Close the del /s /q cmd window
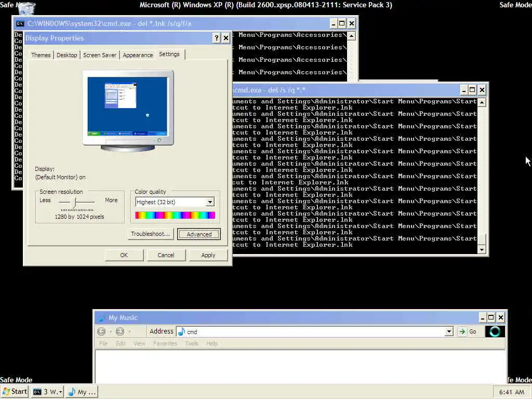The width and height of the screenshot is (532, 399). pyautogui.click(x=482, y=90)
